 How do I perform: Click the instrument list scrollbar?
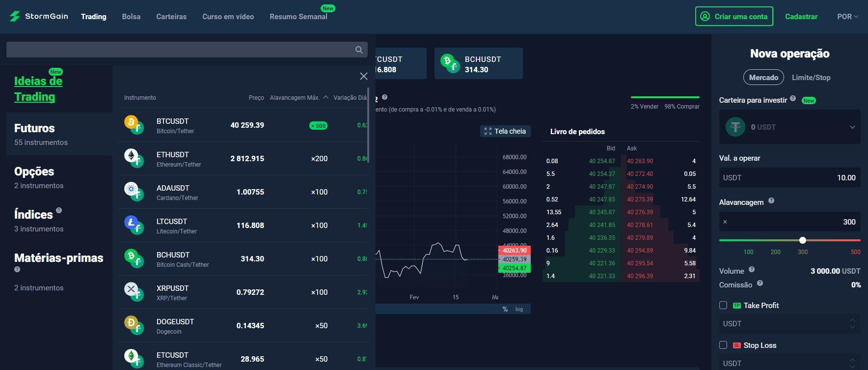[368, 125]
